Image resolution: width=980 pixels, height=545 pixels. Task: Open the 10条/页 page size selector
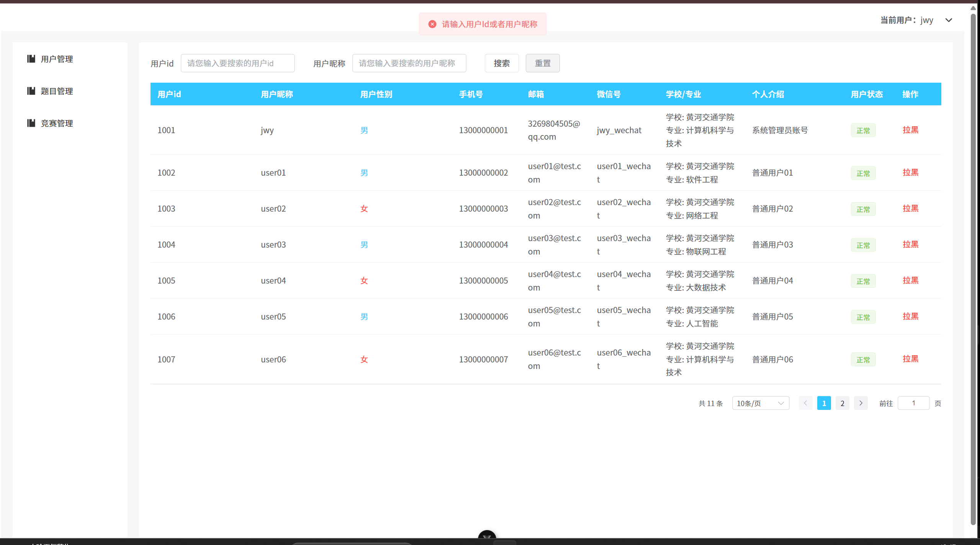pos(760,403)
